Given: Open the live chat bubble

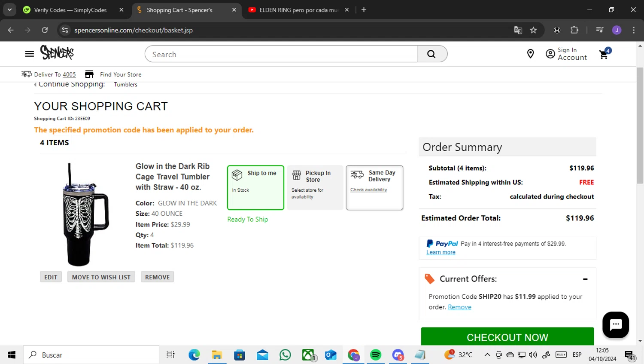Looking at the screenshot, I should tap(616, 325).
